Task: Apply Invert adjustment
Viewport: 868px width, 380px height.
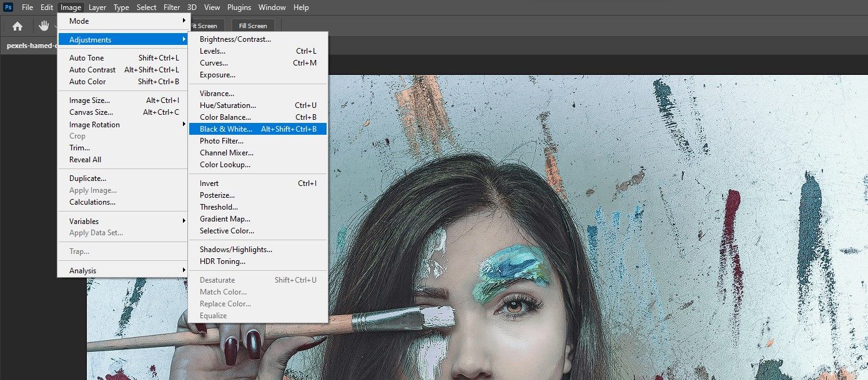Action: coord(258,183)
